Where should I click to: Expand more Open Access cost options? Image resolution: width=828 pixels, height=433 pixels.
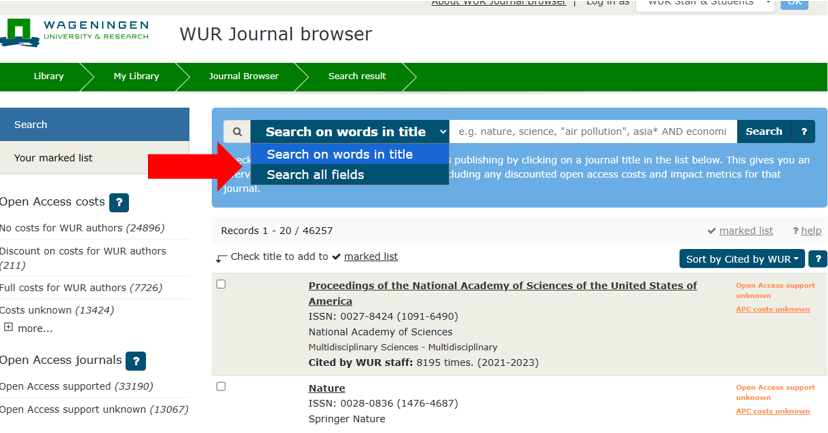[x=28, y=328]
